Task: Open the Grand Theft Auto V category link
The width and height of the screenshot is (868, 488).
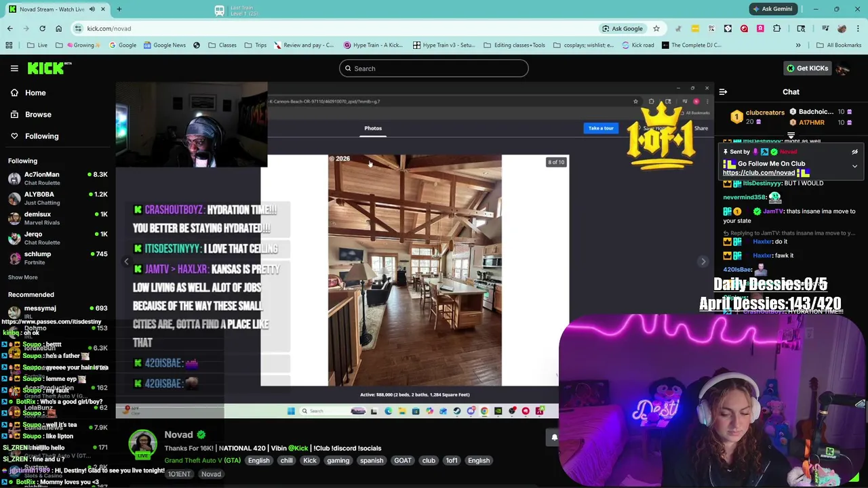Action: pyautogui.click(x=202, y=460)
